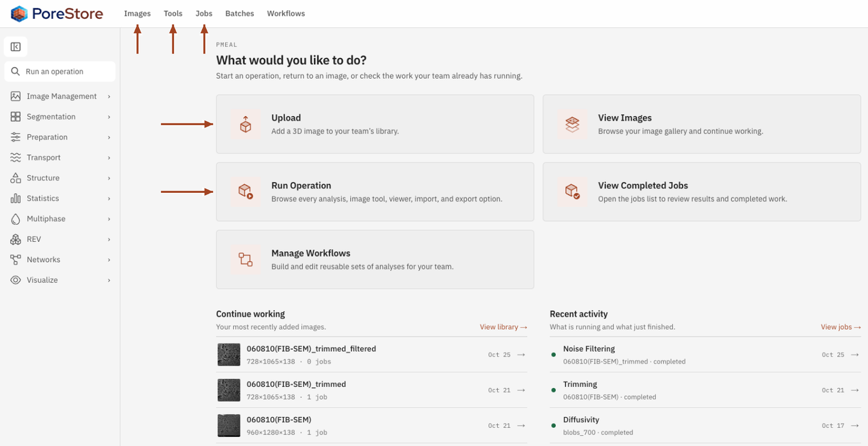Open the Tools menu in top navigation

coord(173,14)
